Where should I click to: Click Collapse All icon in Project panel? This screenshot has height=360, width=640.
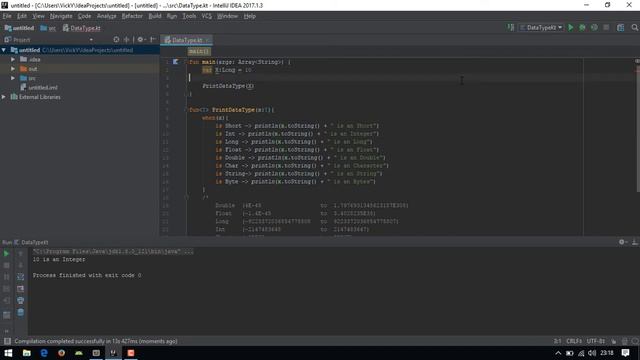(x=127, y=40)
